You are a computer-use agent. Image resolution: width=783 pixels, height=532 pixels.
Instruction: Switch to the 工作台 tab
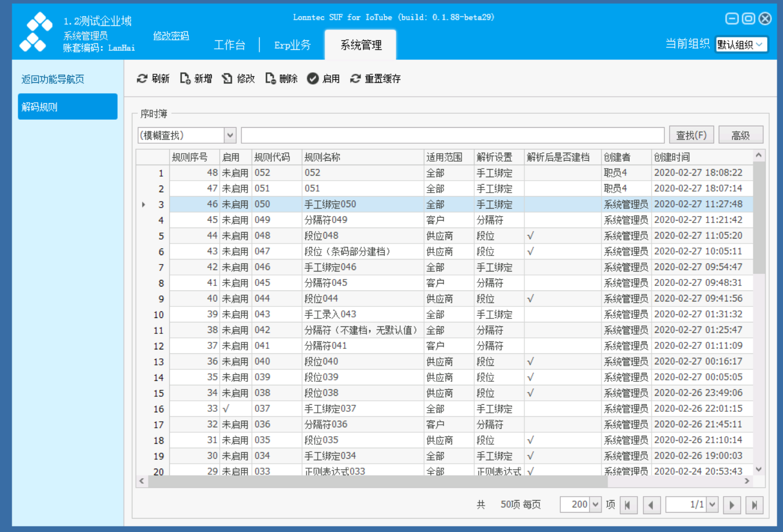click(x=230, y=45)
